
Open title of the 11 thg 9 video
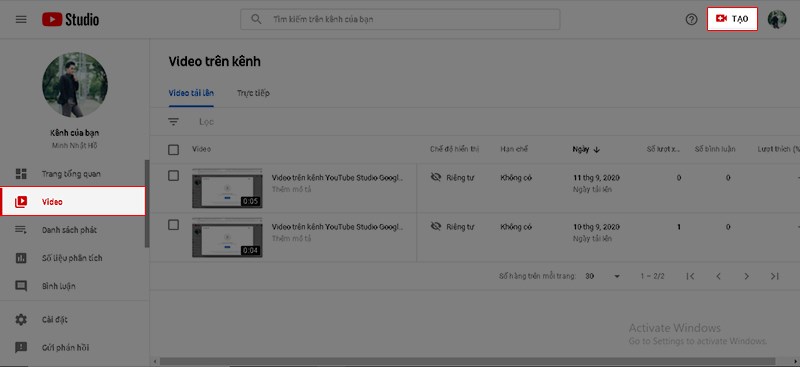pos(337,178)
